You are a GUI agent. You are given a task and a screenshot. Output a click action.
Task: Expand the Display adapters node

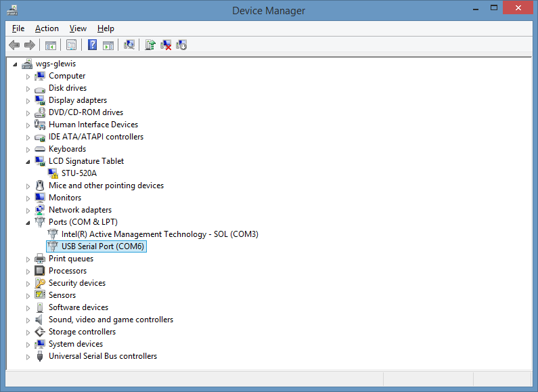(x=28, y=101)
